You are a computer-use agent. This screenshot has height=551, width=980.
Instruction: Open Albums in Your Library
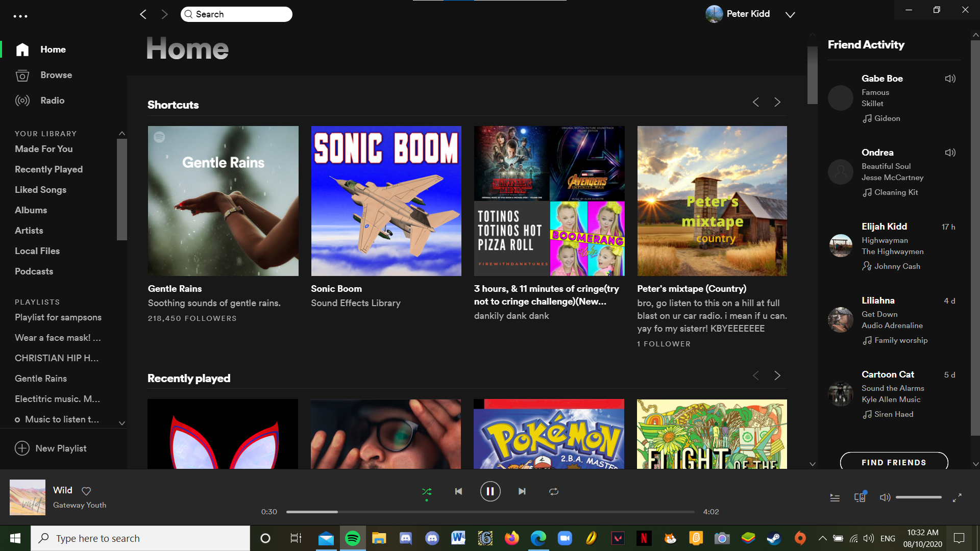31,210
